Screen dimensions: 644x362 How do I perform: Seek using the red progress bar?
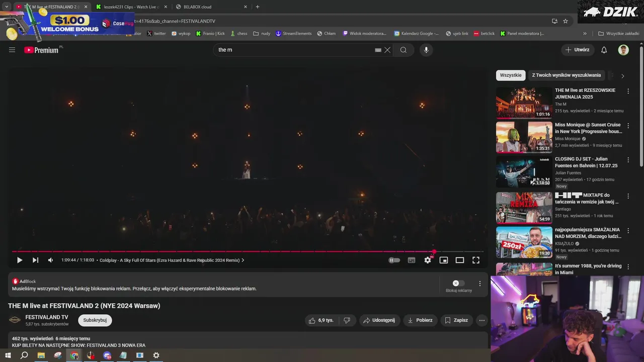tap(248, 251)
